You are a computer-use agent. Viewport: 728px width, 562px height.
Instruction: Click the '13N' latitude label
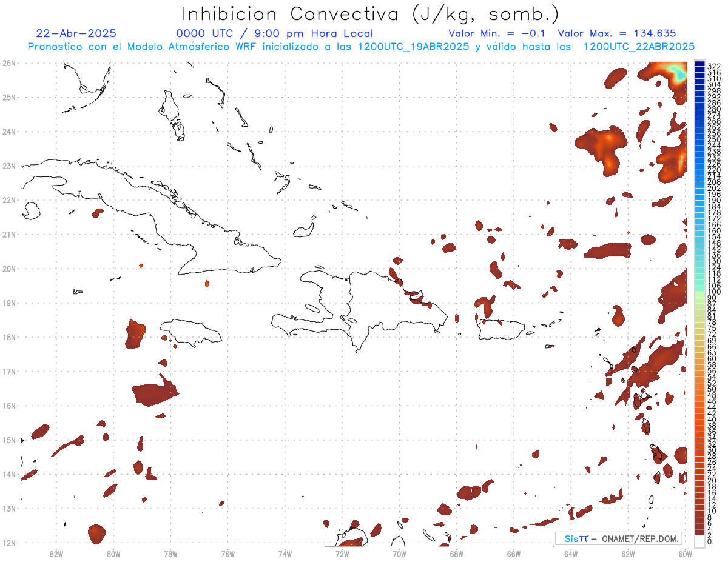(9, 509)
